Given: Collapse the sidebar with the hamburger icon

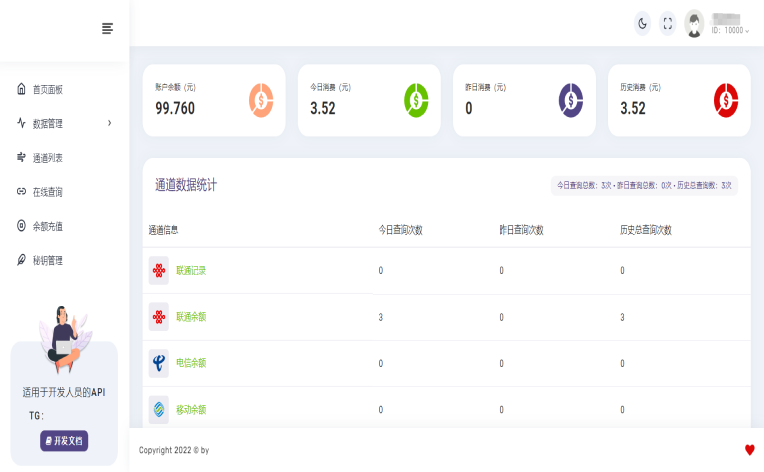Looking at the screenshot, I should point(107,28).
